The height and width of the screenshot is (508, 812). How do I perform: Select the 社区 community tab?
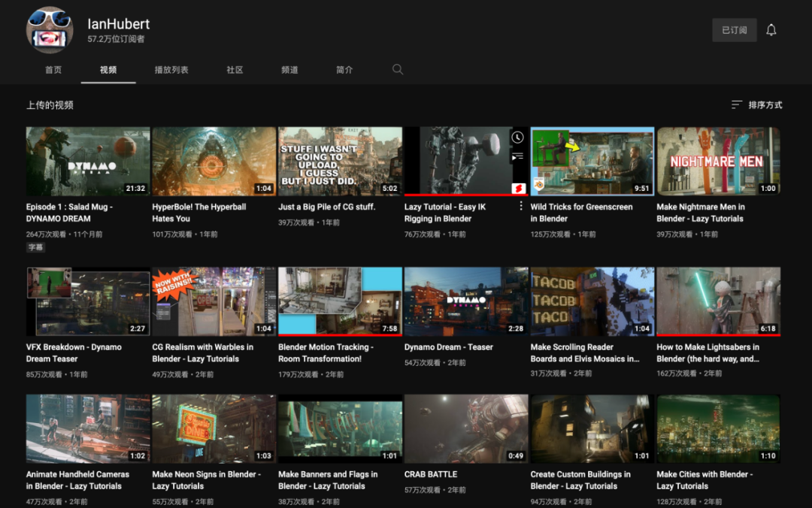(x=235, y=70)
